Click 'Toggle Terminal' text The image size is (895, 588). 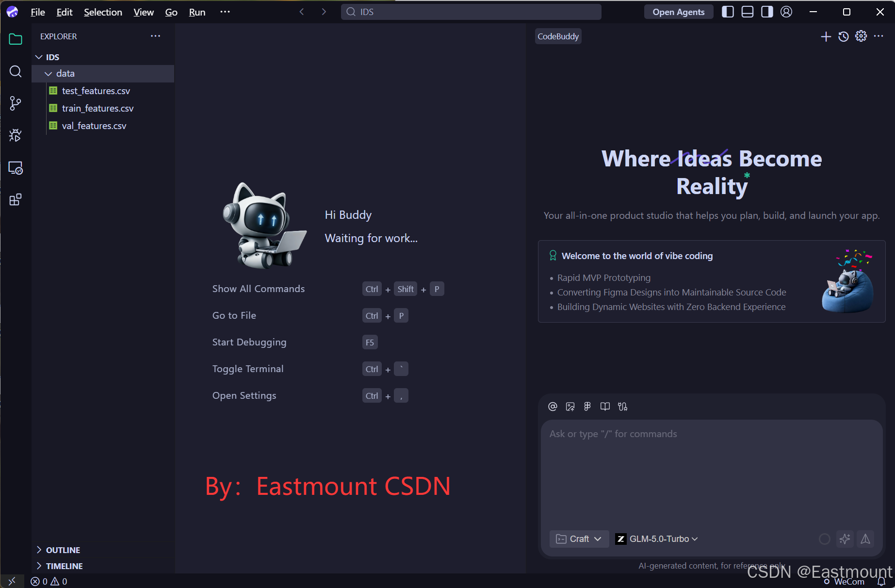248,369
